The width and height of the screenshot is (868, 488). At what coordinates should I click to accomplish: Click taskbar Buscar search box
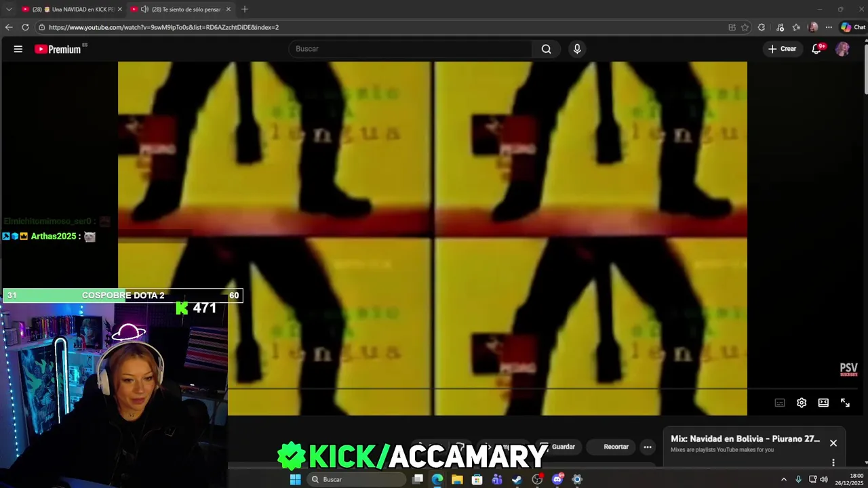click(x=355, y=479)
